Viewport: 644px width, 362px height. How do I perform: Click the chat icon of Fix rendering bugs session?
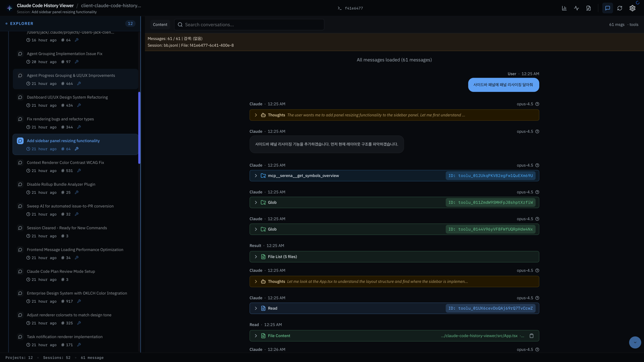tap(20, 119)
